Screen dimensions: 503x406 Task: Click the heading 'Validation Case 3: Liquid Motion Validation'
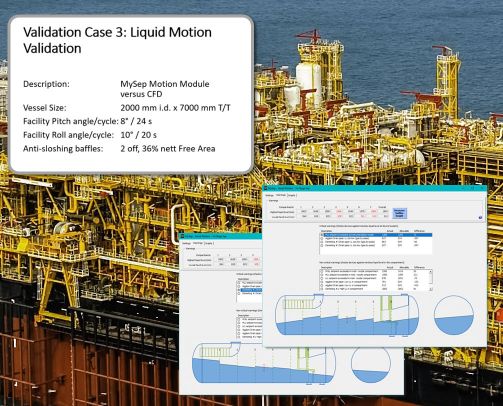click(117, 40)
